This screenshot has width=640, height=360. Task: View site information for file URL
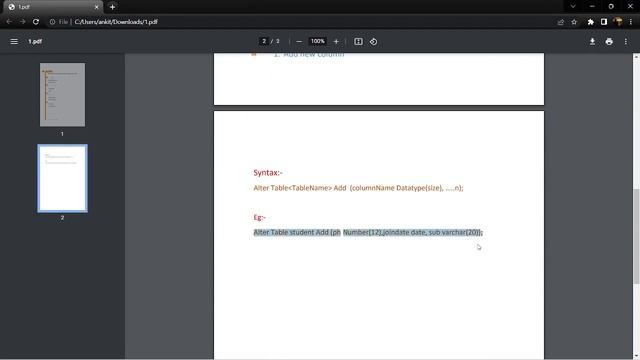point(52,22)
